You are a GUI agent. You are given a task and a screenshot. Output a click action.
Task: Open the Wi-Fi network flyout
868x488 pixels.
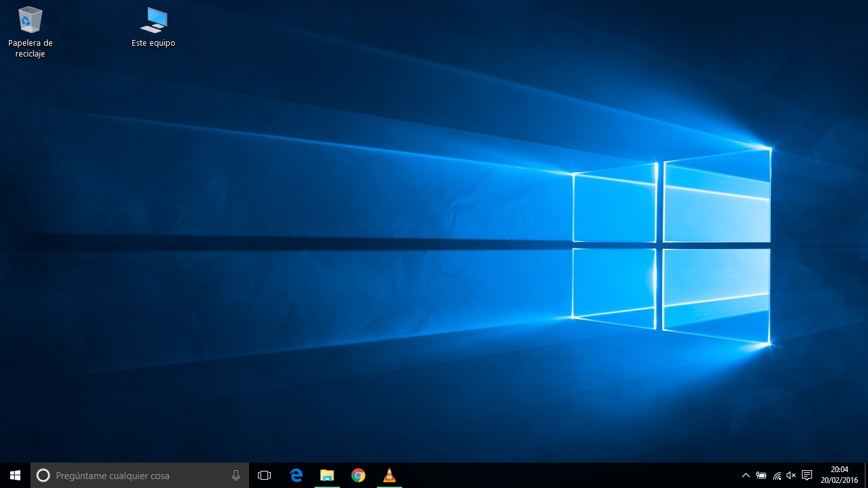[x=776, y=475]
